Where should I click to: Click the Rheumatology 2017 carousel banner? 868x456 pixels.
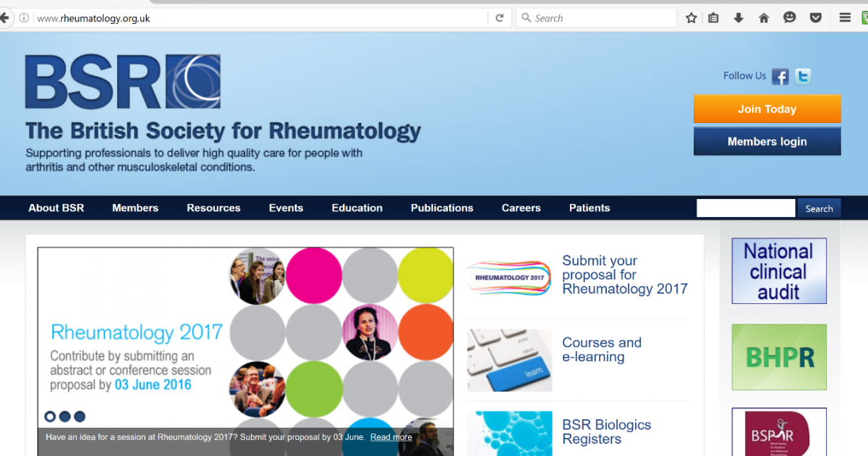[246, 352]
